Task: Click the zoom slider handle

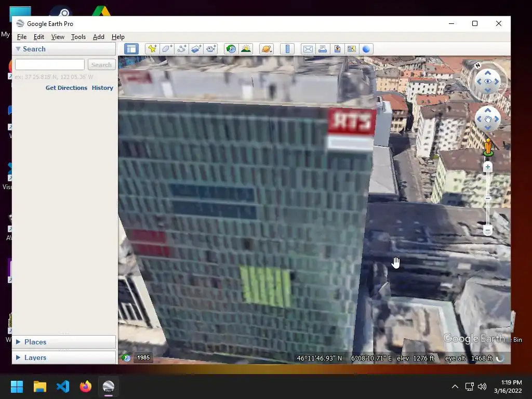Action: click(487, 198)
